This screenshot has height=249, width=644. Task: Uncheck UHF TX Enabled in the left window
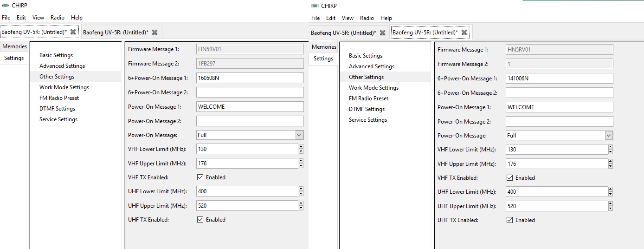click(x=200, y=220)
